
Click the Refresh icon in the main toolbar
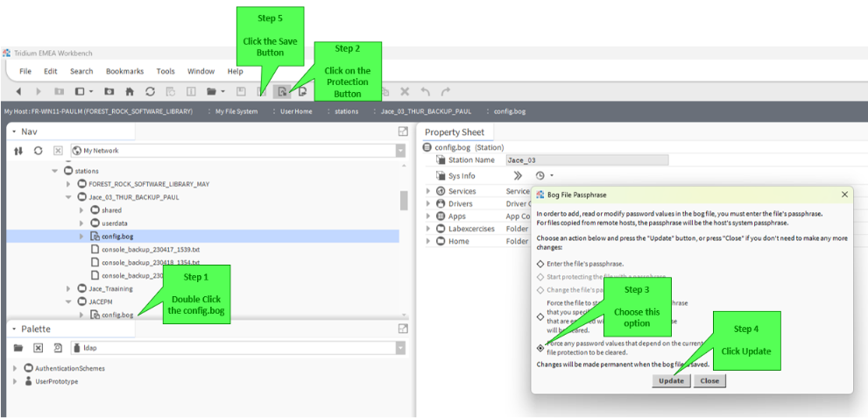click(x=150, y=91)
